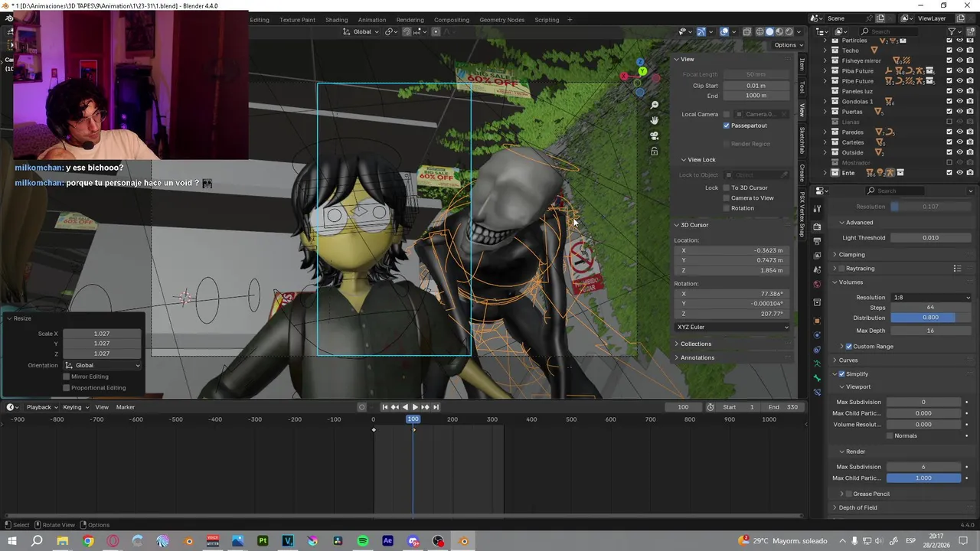Uncheck the Passepartout checkbox
Viewport: 980px width, 551px height.
click(x=727, y=126)
